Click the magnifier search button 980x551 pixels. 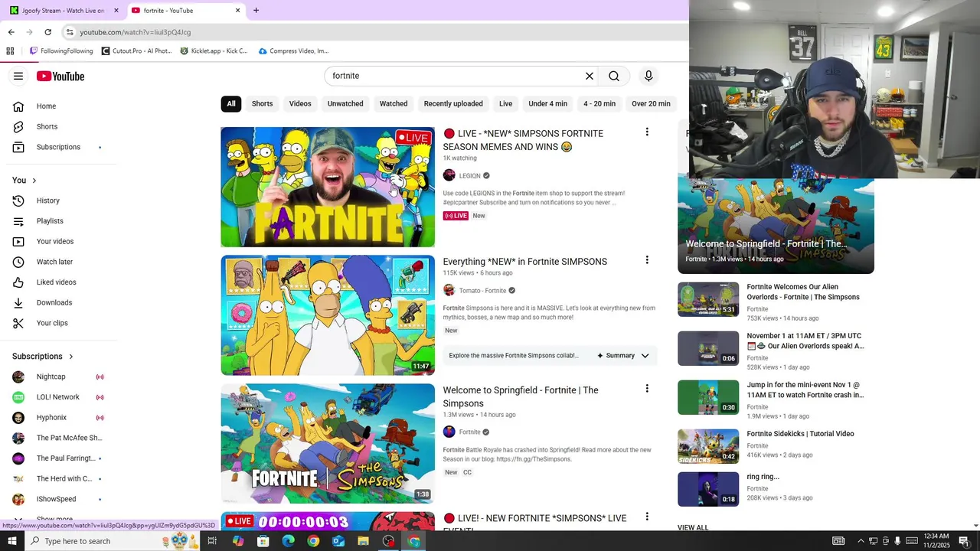click(614, 76)
